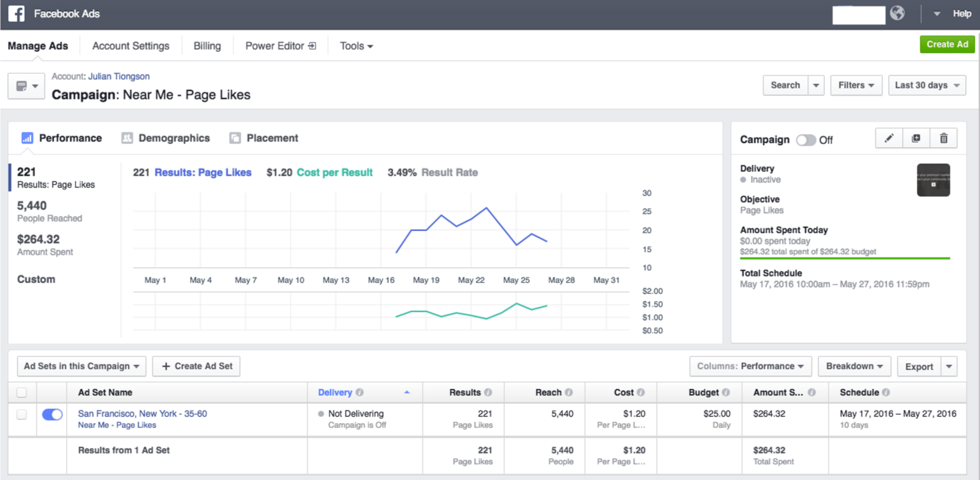The height and width of the screenshot is (480, 980).
Task: Click the 3.49% Result Rate label
Action: pyautogui.click(x=432, y=172)
